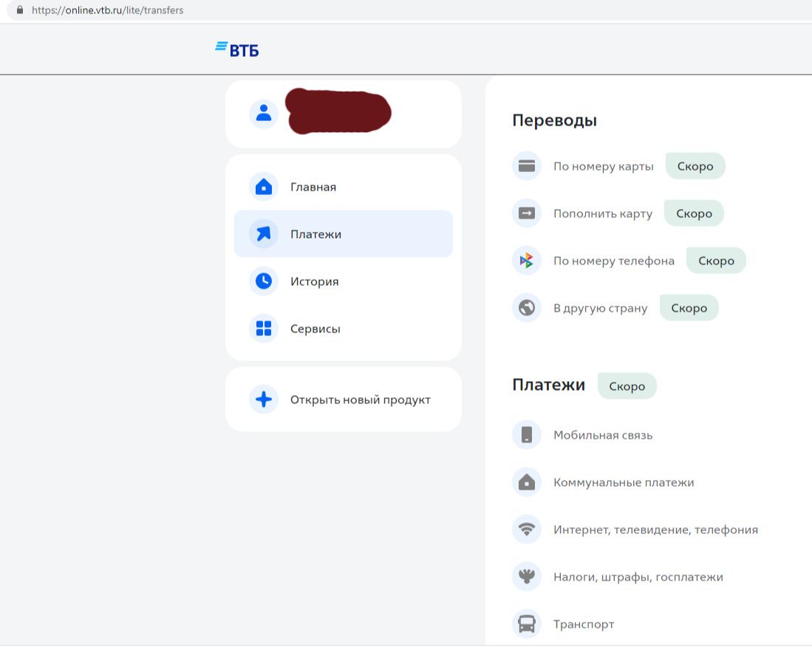Select Открыть новый продукт
Screen dimensions: 812x647
point(360,400)
